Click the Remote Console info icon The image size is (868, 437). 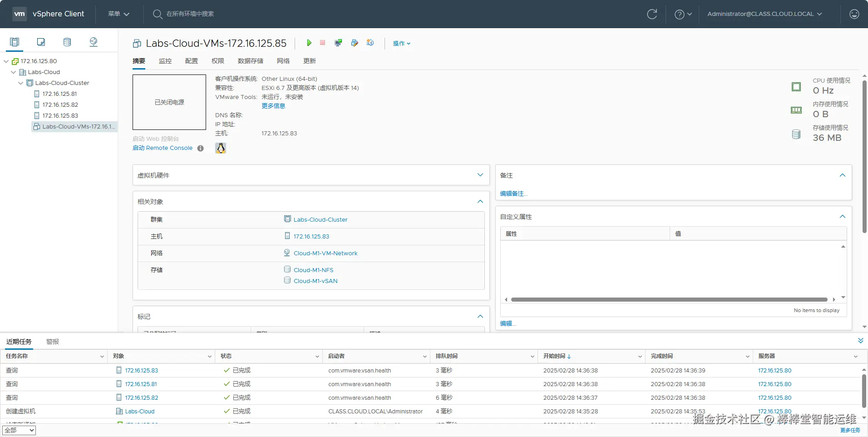click(201, 148)
